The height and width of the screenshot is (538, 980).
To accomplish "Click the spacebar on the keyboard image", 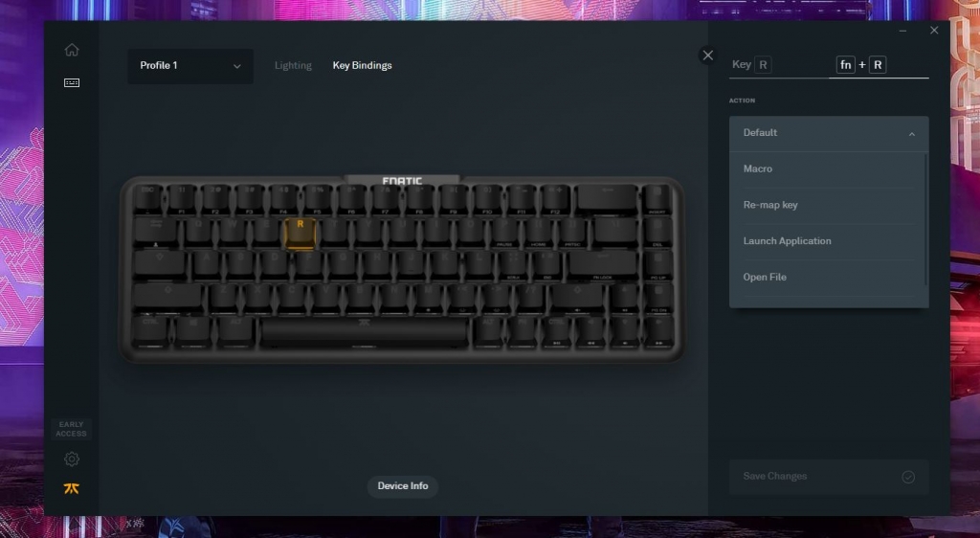I will pyautogui.click(x=364, y=331).
